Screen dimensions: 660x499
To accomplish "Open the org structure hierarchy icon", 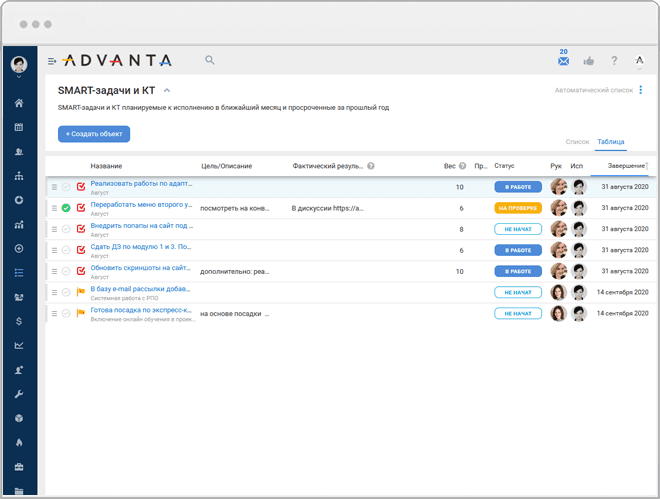I will tap(19, 176).
